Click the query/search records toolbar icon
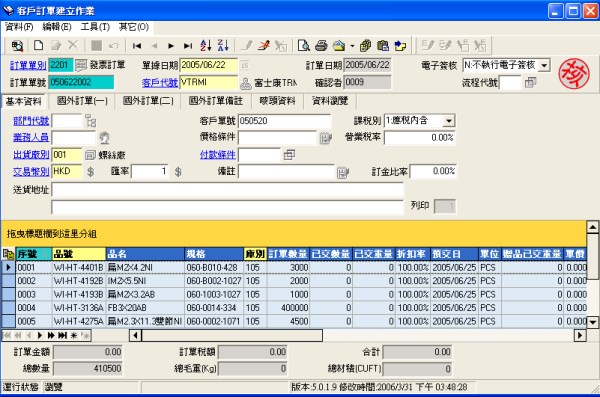Screen dimensions: 600x397 (x=17, y=46)
